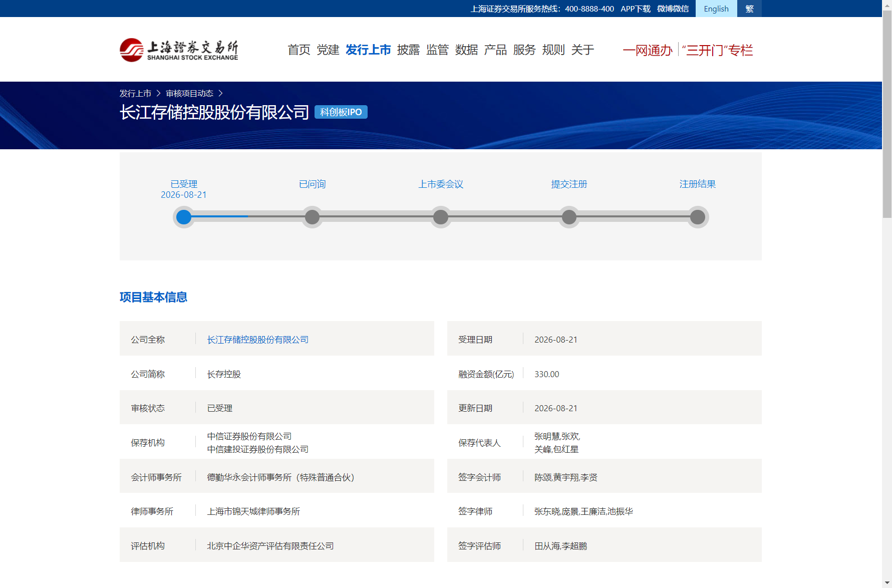This screenshot has width=892, height=588.
Task: Click the 注册结果 stage label
Action: (x=698, y=184)
